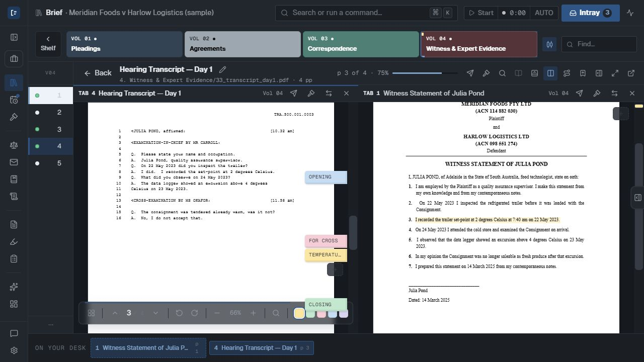This screenshot has height=362, width=644.
Task: Add a bookmark from the top toolbar
Action: pyautogui.click(x=583, y=73)
